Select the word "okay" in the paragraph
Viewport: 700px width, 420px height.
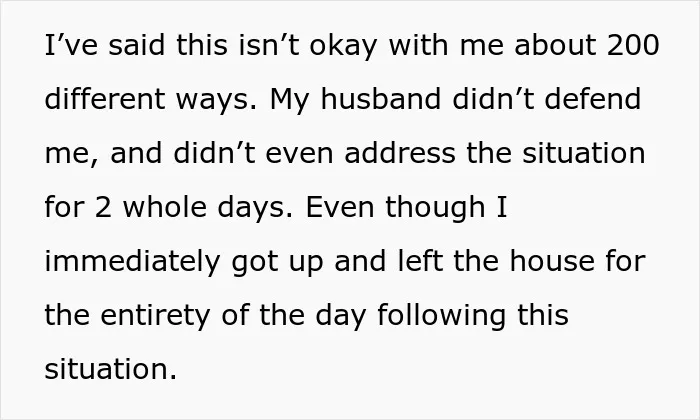343,47
